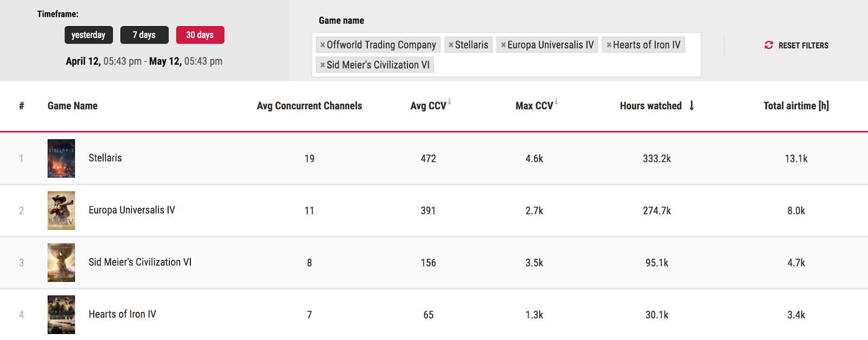Toggle Hours watched sort arrow
Screen dimensions: 868x340
[692, 105]
